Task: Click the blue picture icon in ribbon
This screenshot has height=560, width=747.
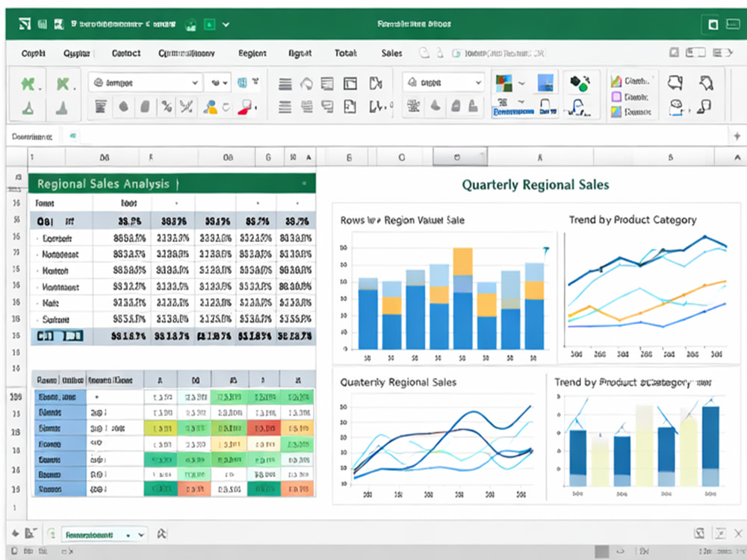Action: [545, 83]
